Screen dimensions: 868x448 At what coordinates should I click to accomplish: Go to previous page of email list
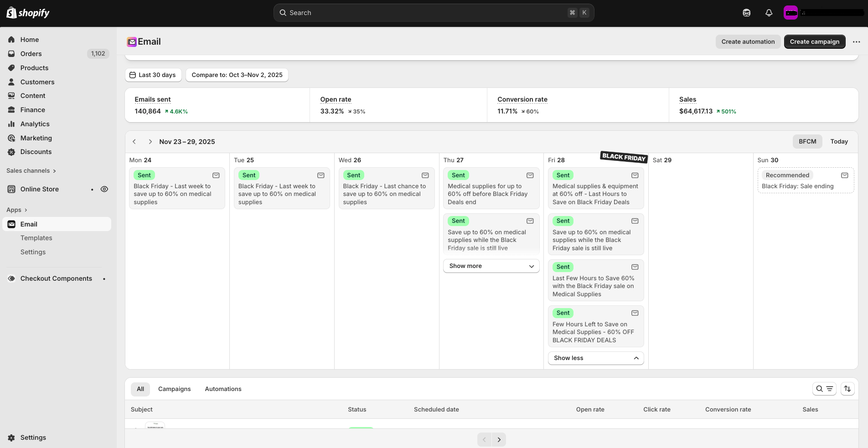[485, 440]
